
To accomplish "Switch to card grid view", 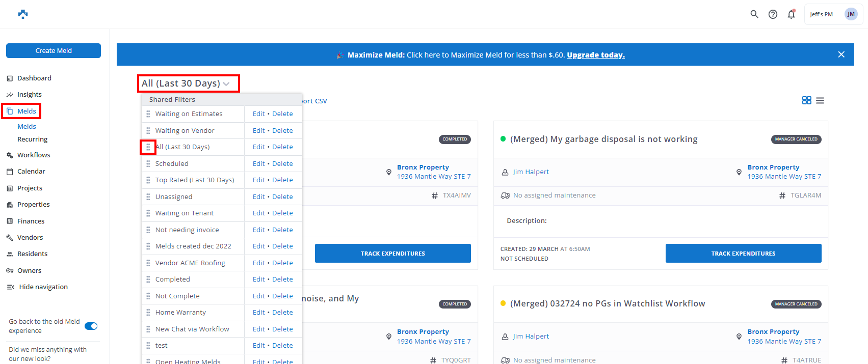I will [806, 101].
